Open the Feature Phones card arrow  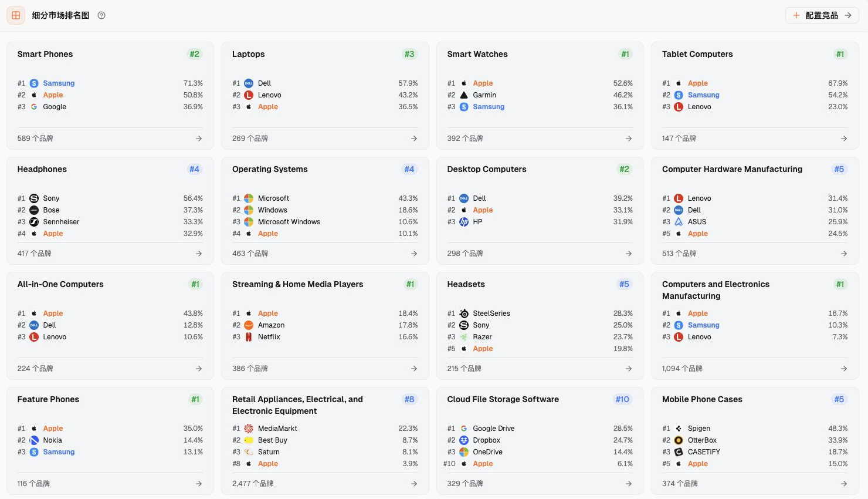[199, 484]
